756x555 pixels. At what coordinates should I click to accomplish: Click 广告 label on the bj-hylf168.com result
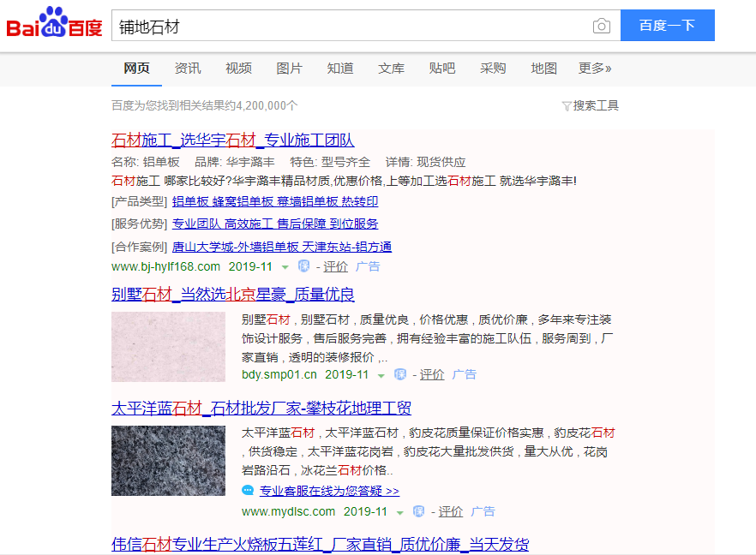click(368, 266)
